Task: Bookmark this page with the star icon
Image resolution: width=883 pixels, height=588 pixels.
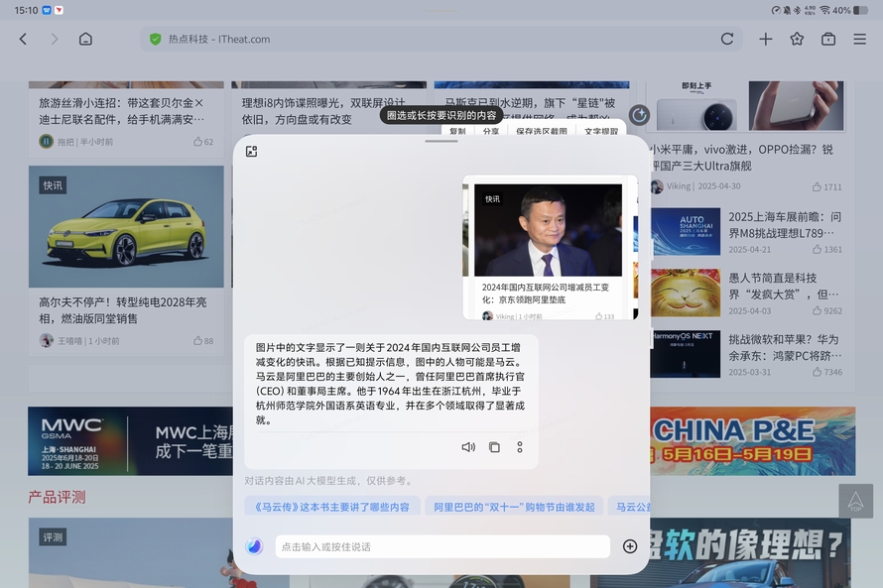Action: [797, 39]
